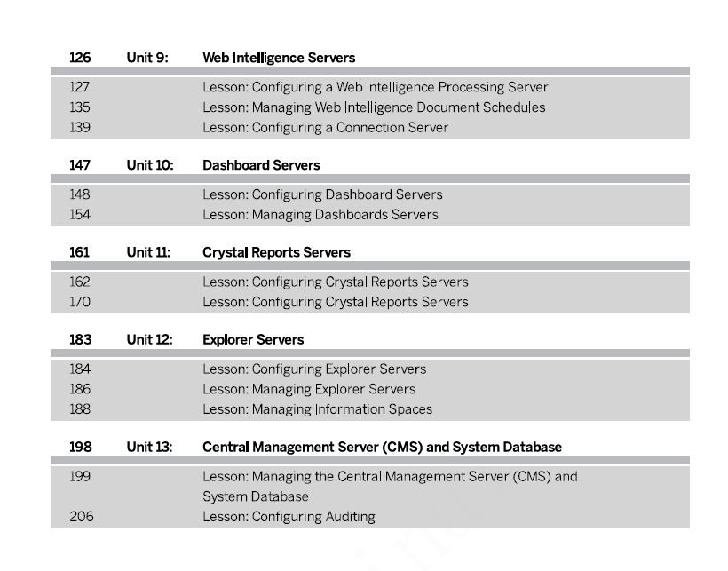Screen dimensions: 728x571
Task: Select Unit 10 Dashboard Servers heading
Action: [261, 165]
